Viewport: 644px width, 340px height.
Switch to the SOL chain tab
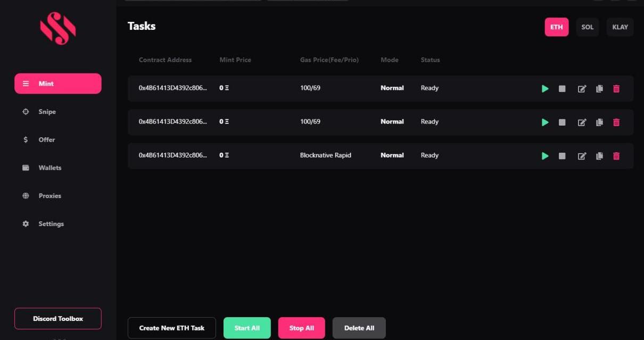click(587, 27)
